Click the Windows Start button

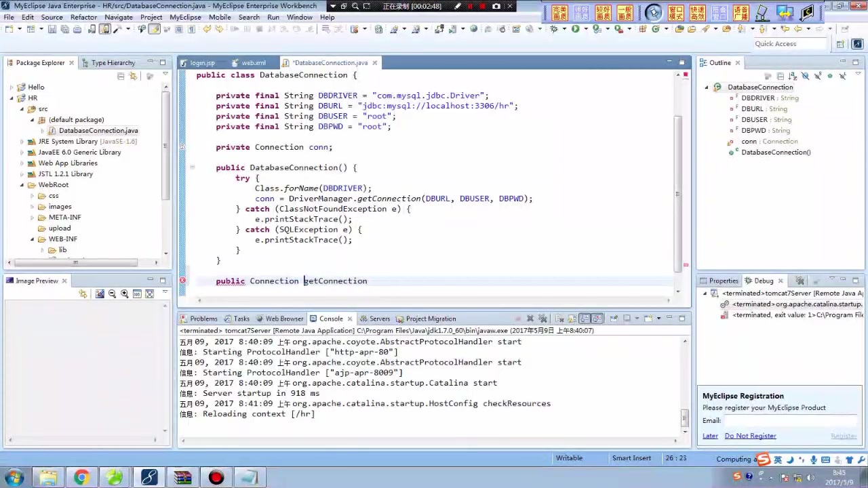coord(14,478)
